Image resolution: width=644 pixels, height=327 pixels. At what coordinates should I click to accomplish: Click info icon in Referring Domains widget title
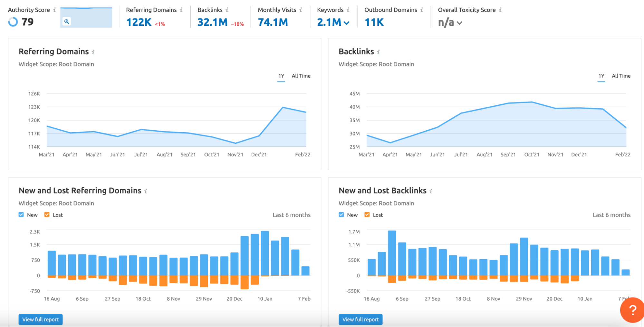(93, 52)
